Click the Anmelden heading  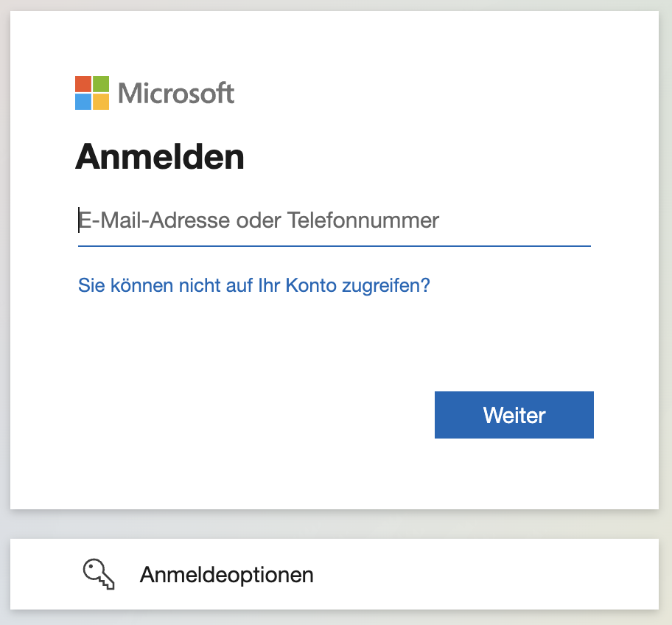point(160,157)
